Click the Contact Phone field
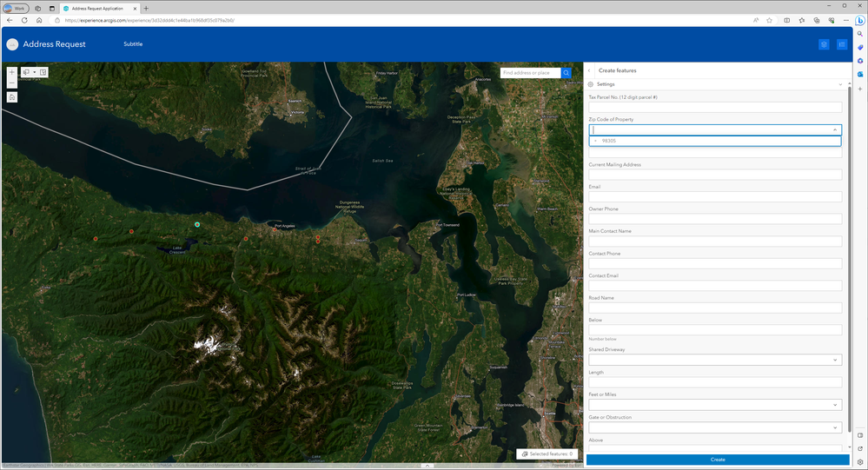Image resolution: width=868 pixels, height=470 pixels. point(715,263)
